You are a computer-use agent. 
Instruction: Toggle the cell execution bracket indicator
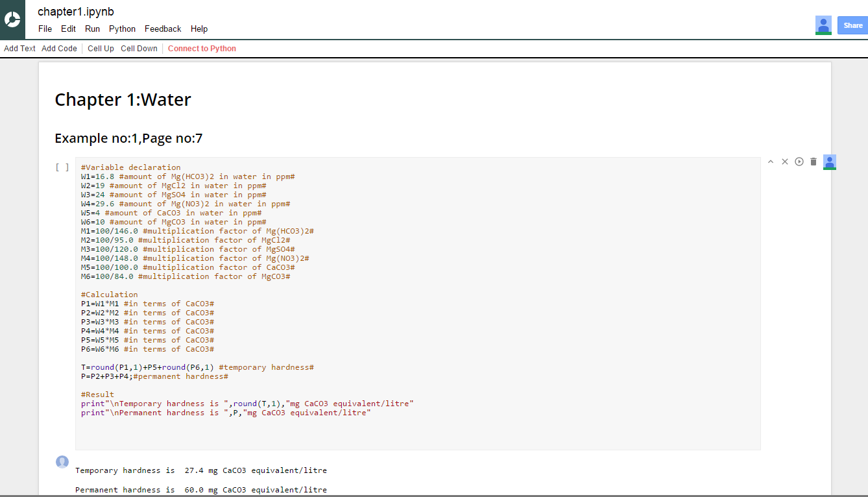[x=62, y=167]
